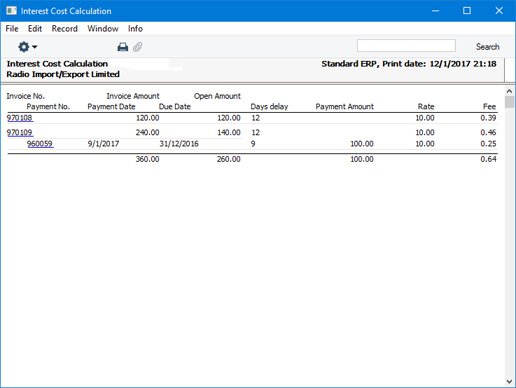The height and width of the screenshot is (388, 516).
Task: Open the Window menu
Action: click(103, 29)
